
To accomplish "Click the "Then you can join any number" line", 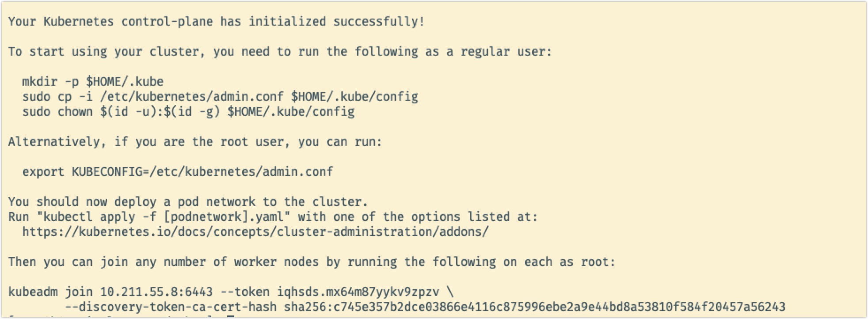I will click(312, 262).
